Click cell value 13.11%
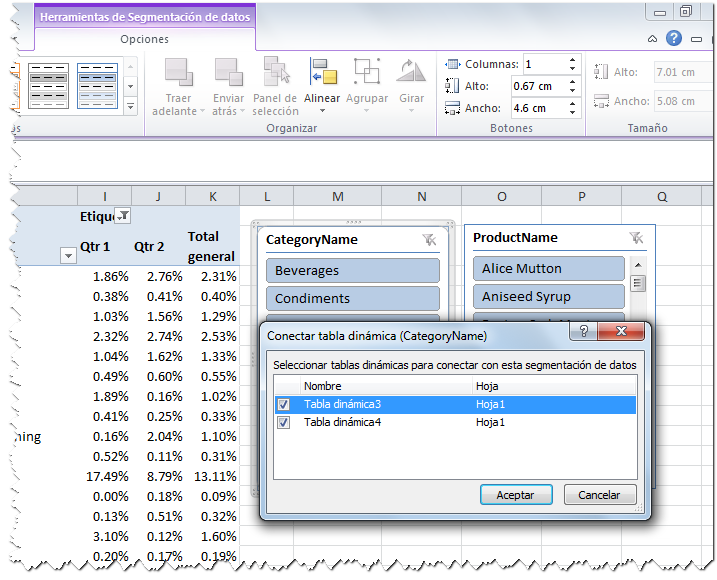717x580 pixels. (215, 477)
